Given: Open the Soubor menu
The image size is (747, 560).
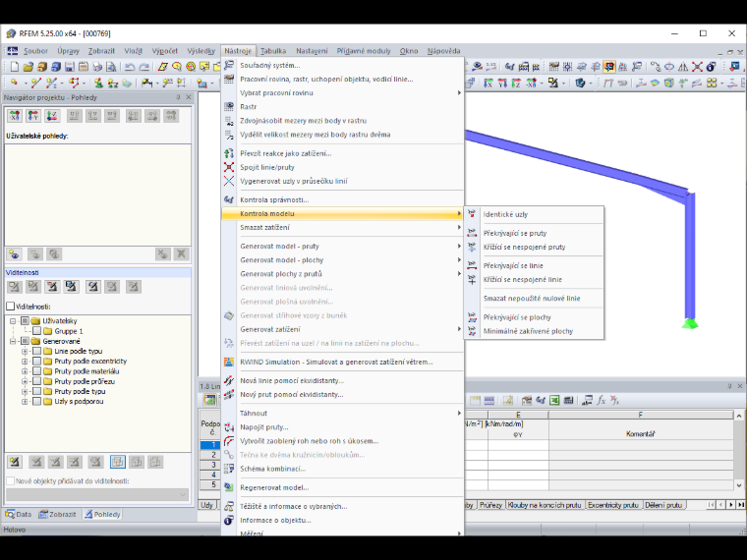Looking at the screenshot, I should [35, 51].
